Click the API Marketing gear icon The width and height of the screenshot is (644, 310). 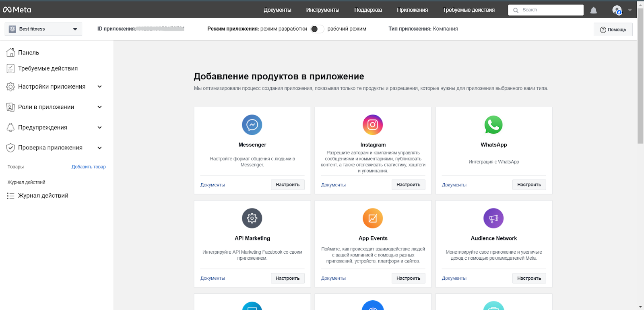[x=252, y=218]
